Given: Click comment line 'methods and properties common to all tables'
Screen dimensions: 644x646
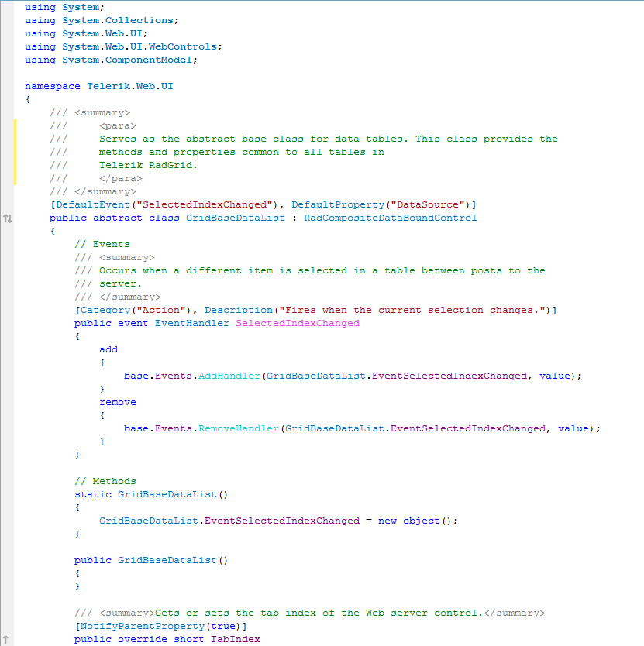Looking at the screenshot, I should tap(241, 153).
